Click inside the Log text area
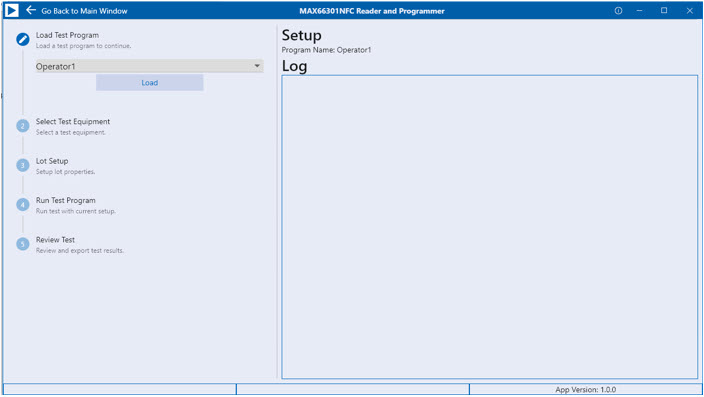The image size is (704, 397). [x=489, y=227]
